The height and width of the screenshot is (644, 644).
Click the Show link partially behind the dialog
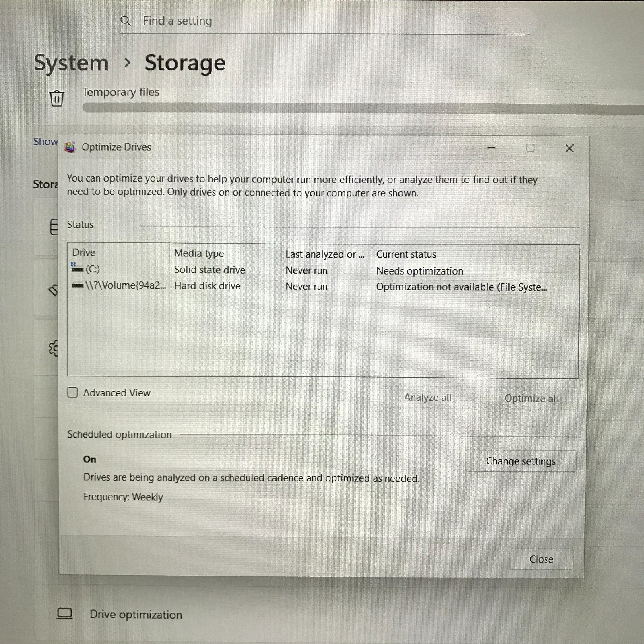click(45, 142)
